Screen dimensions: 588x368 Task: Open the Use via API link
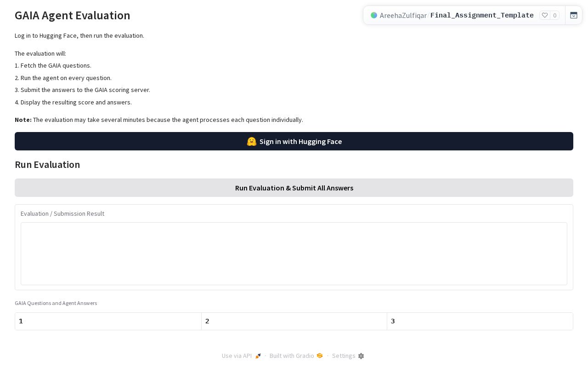coord(241,356)
